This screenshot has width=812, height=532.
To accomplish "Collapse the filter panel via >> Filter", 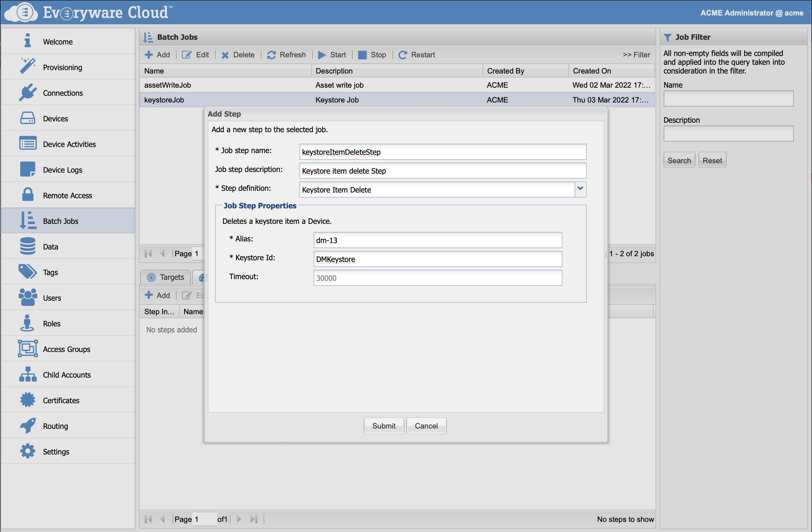I will (636, 55).
